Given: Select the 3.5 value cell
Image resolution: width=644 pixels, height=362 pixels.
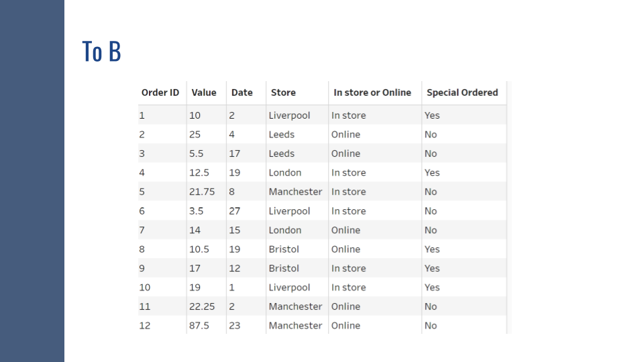Looking at the screenshot, I should pos(197,211).
